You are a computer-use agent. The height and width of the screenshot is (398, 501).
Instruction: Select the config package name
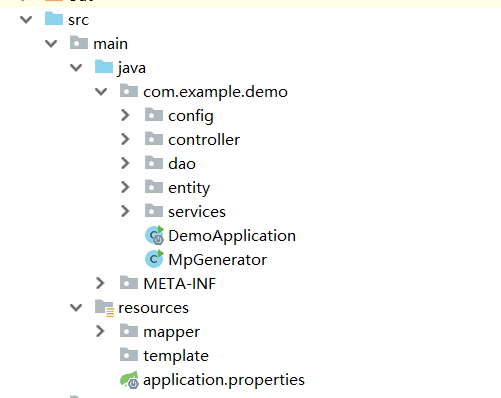191,116
